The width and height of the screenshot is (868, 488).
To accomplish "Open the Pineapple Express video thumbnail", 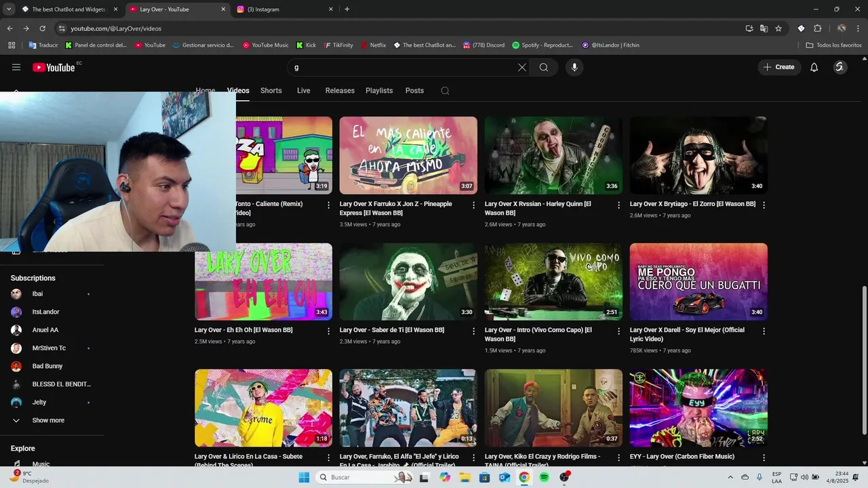I will 408,155.
